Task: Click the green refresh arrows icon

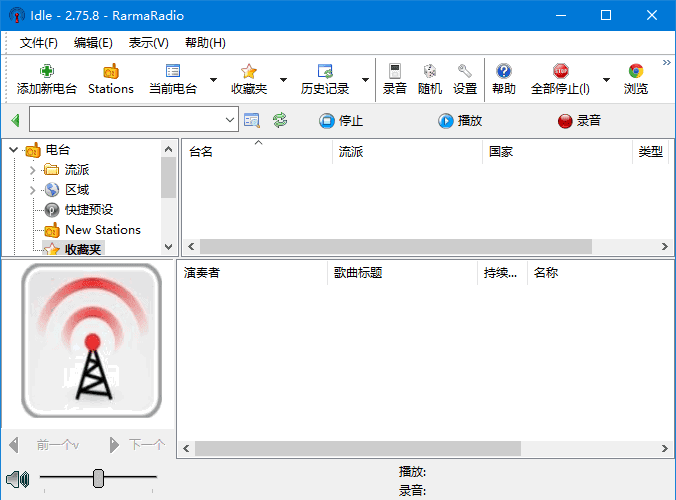Action: pos(280,120)
